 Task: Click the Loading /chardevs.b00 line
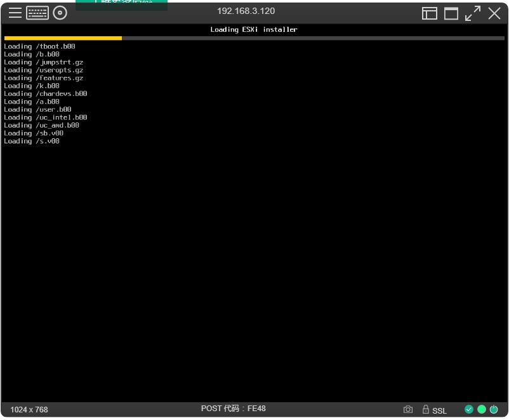[46, 94]
